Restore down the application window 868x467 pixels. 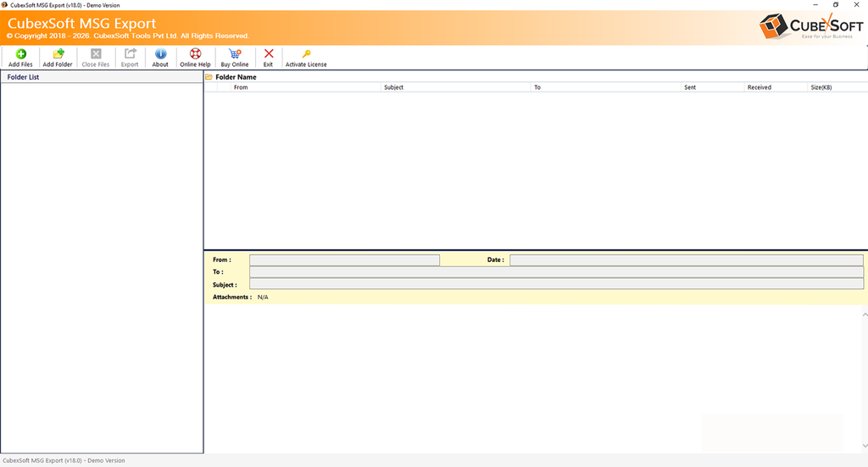click(836, 4)
